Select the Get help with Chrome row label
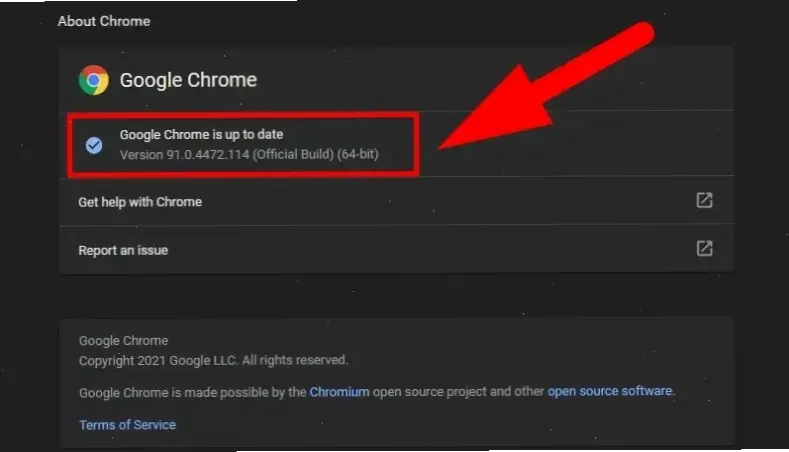Viewport: 789px width, 452px height. [x=140, y=202]
